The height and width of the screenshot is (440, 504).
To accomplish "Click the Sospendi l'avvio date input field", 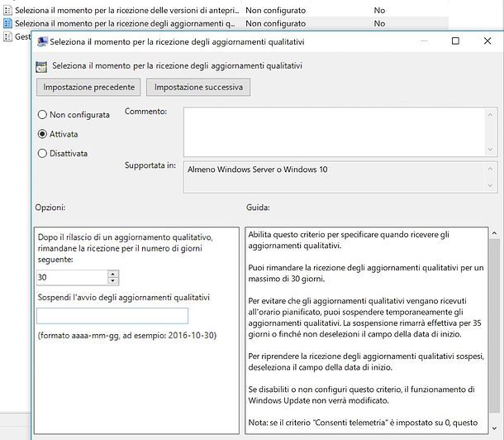I will click(x=112, y=316).
